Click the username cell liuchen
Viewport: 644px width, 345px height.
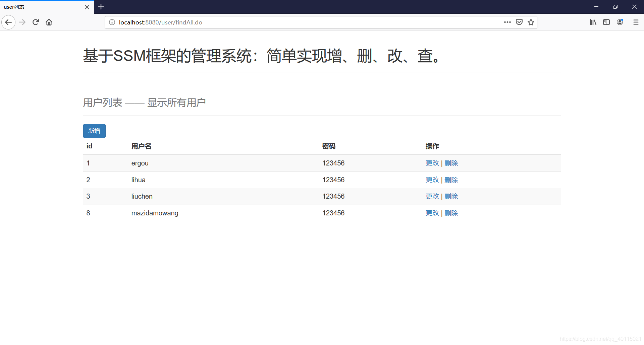pyautogui.click(x=142, y=196)
